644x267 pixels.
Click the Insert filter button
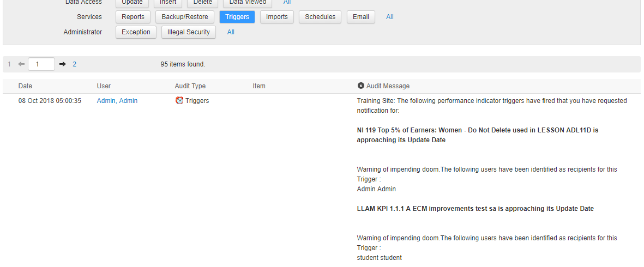168,3
